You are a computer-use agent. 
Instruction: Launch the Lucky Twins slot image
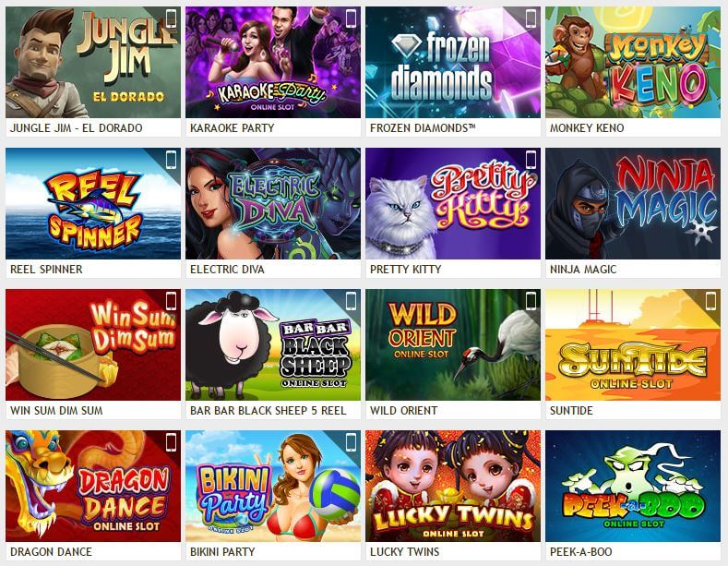(453, 486)
